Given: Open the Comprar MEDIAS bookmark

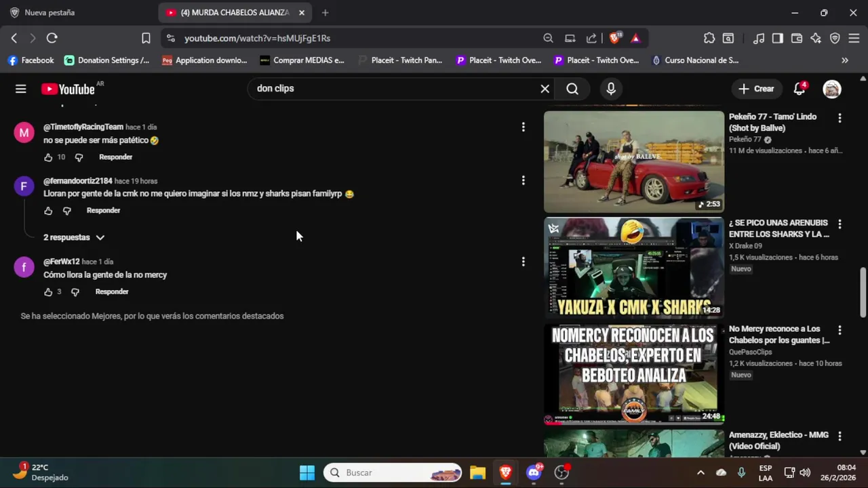Looking at the screenshot, I should click(x=302, y=60).
